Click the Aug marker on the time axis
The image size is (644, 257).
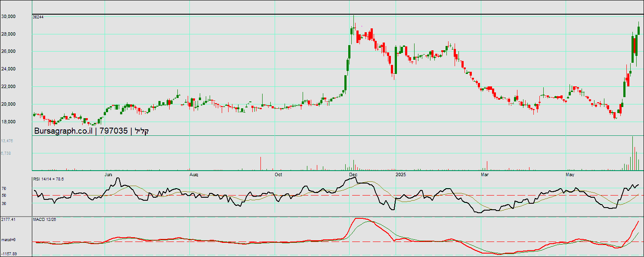tap(194, 174)
